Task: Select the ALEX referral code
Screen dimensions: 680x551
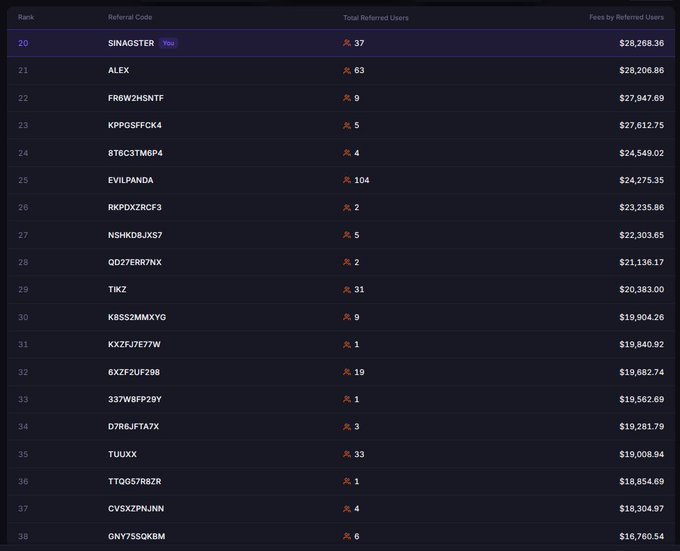Action: point(118,70)
